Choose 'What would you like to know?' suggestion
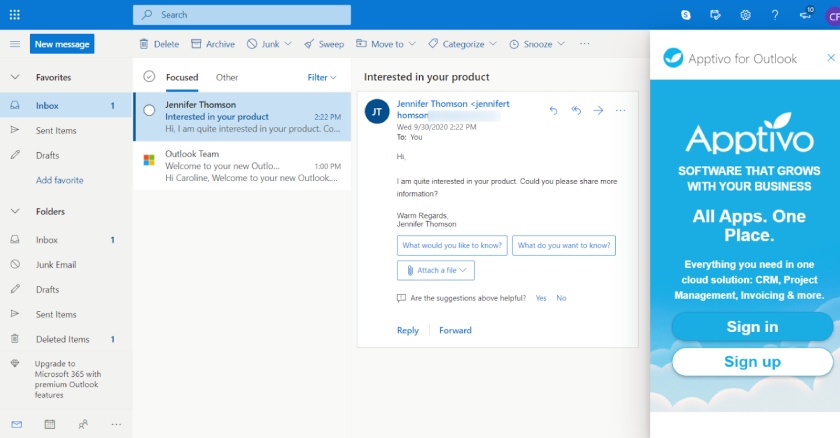Screen dimensions: 840x438 coord(452,245)
